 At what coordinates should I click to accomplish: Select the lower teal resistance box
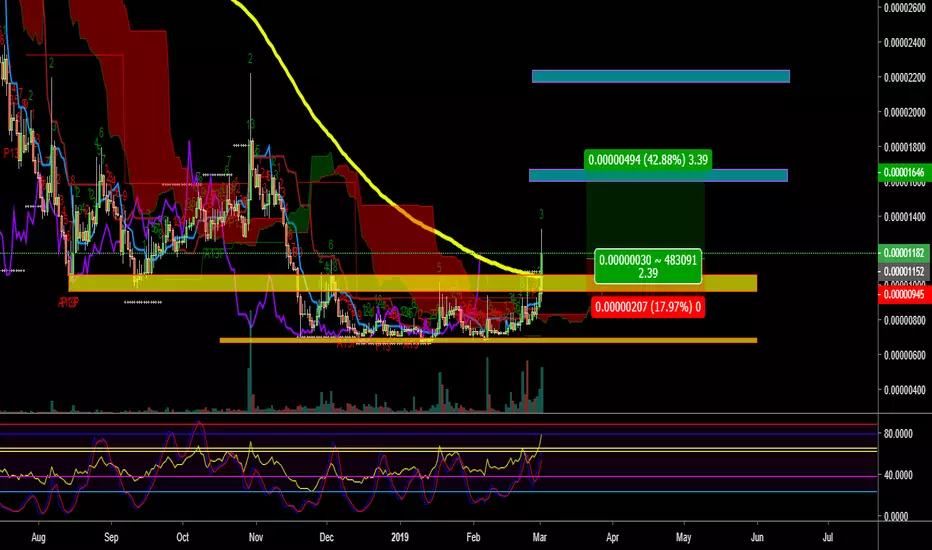658,175
